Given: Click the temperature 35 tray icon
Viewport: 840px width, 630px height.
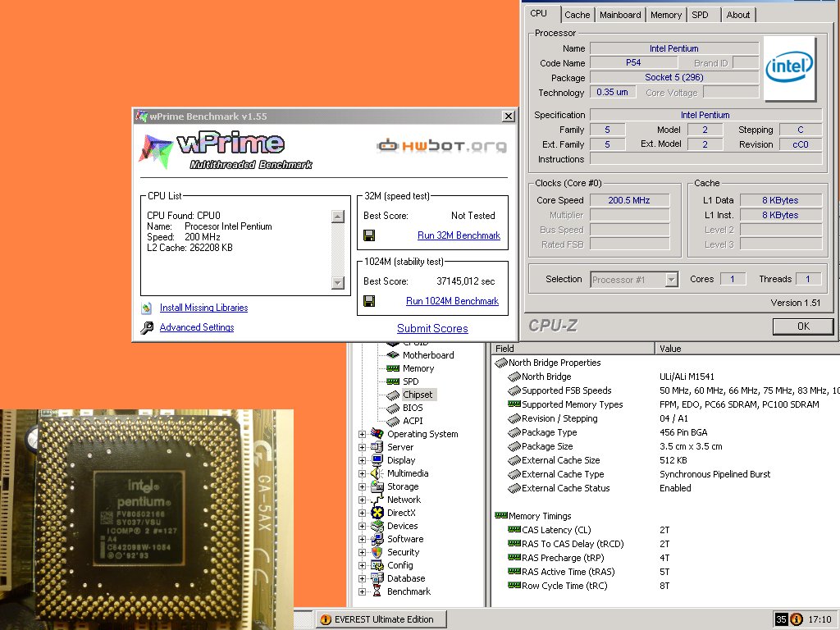Looking at the screenshot, I should tap(781, 619).
